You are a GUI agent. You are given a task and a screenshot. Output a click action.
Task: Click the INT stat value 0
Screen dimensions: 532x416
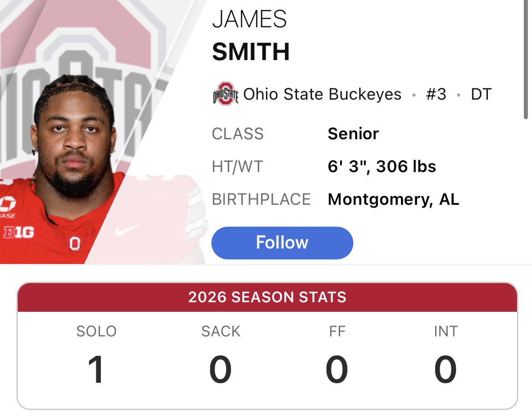[446, 369]
